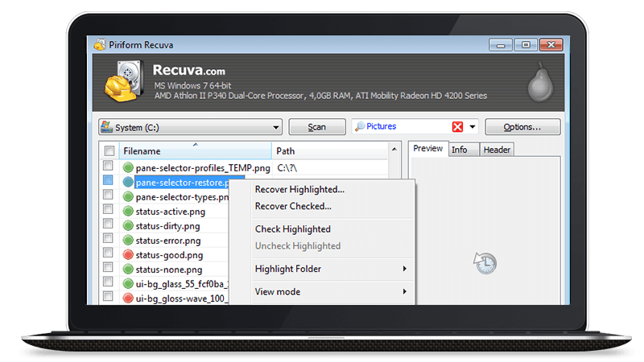The image size is (644, 362).
Task: Click red status dot of status-good.png
Action: pyautogui.click(x=128, y=255)
